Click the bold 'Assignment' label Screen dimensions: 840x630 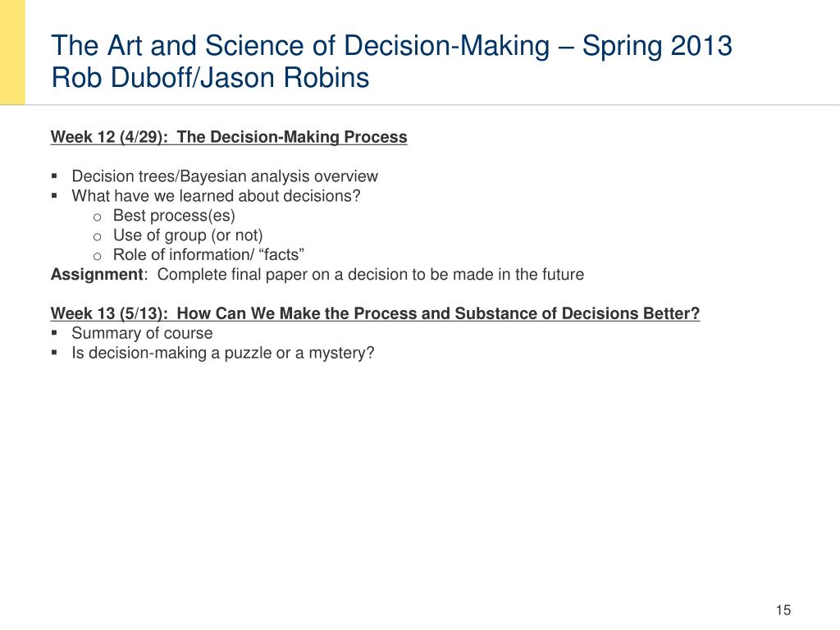[97, 274]
